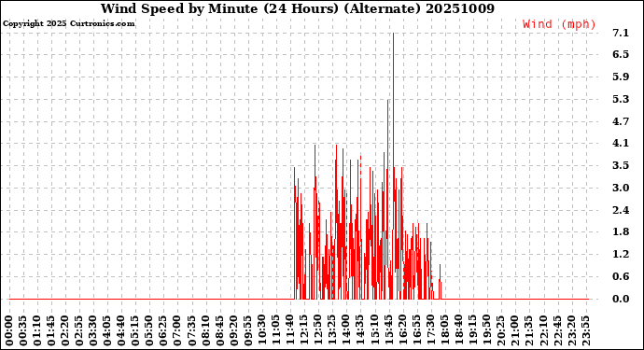Click the 01:45 time axis label
The width and height of the screenshot is (644, 350).
(51, 331)
